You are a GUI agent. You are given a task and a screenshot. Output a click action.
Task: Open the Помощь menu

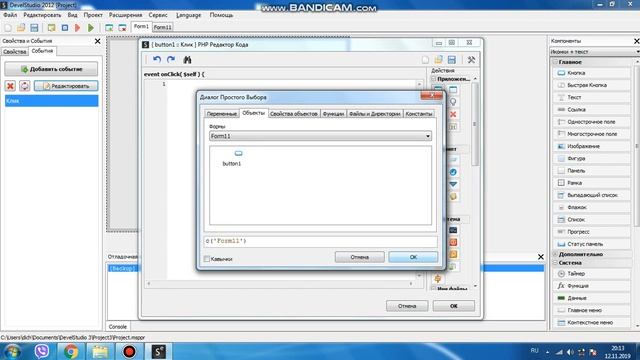tap(221, 15)
